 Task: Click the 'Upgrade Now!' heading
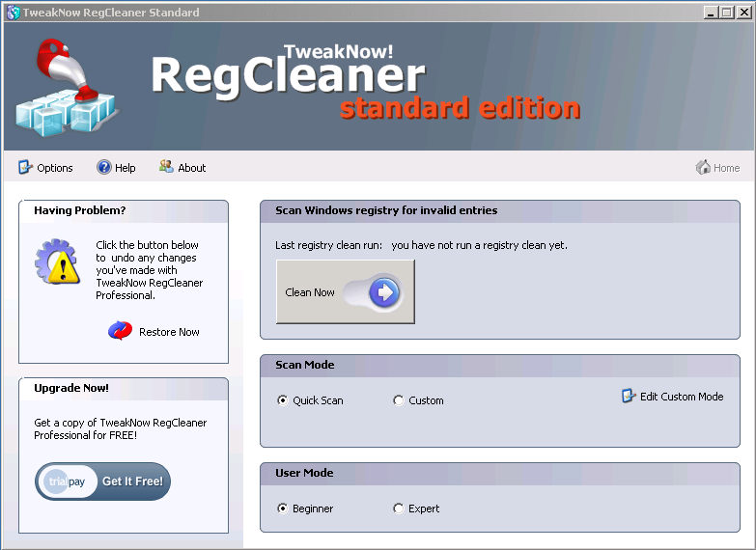pyautogui.click(x=71, y=388)
